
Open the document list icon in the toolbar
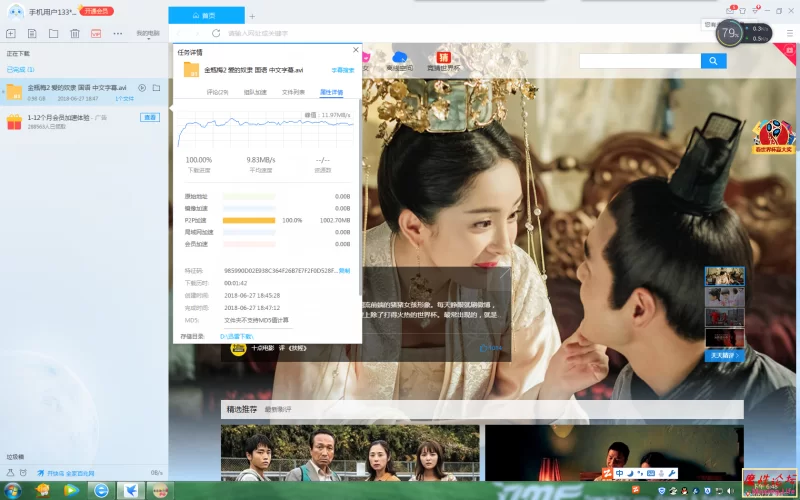(x=32, y=34)
